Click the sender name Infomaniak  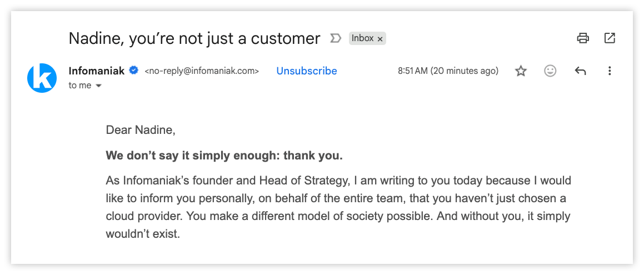point(97,71)
